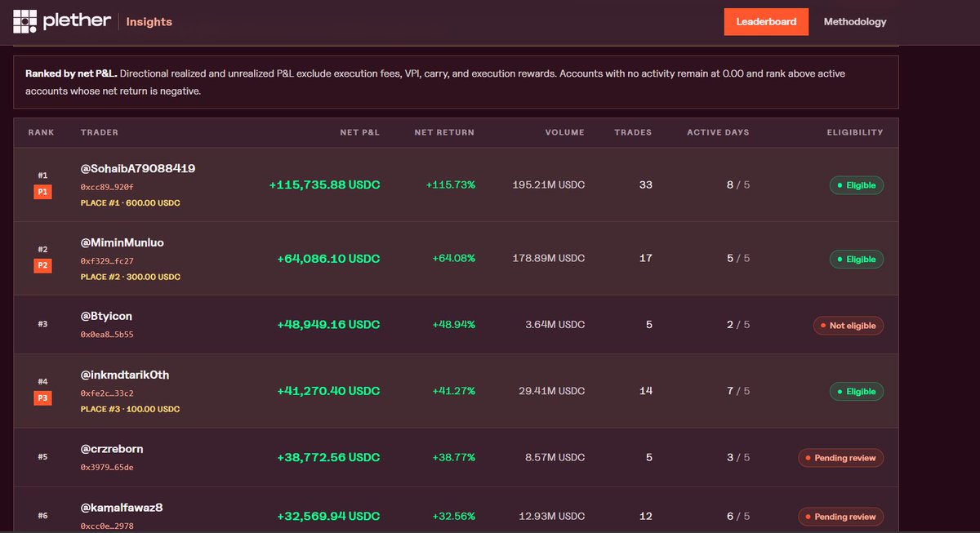Switch to the Leaderboard tab

[x=766, y=22]
